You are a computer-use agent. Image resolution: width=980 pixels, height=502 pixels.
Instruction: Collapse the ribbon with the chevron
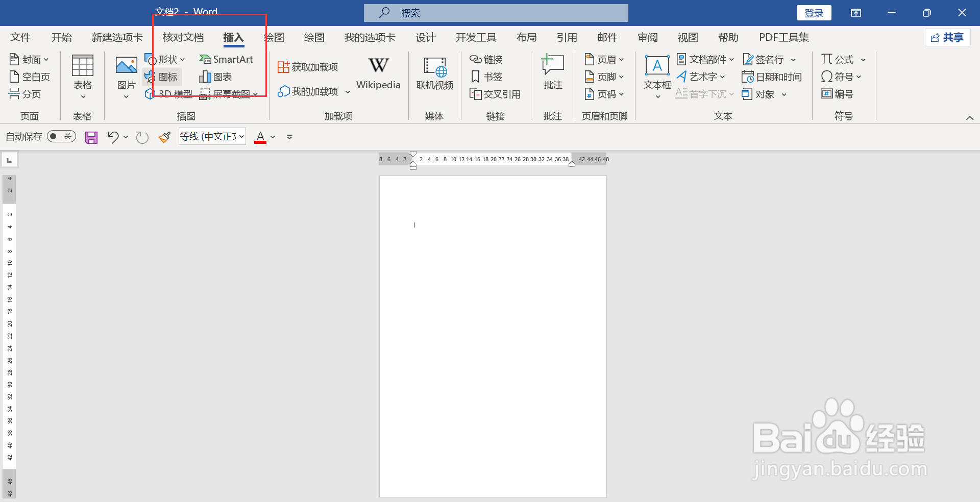coord(970,118)
